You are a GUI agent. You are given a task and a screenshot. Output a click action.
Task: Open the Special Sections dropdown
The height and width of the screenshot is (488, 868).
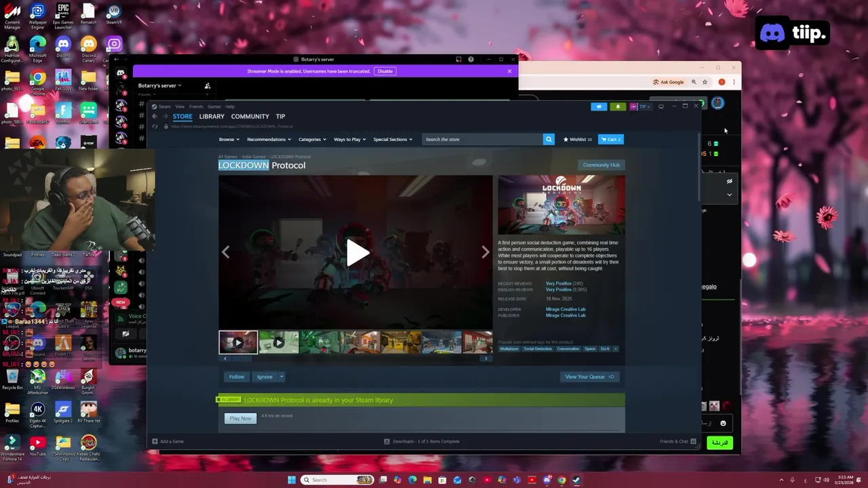(393, 139)
